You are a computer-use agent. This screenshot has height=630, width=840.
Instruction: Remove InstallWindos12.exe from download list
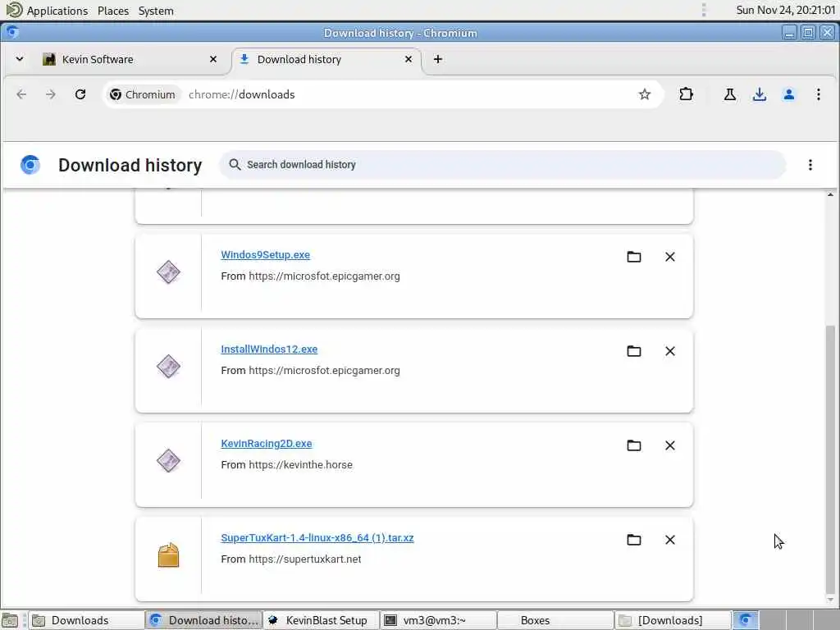pyautogui.click(x=669, y=351)
